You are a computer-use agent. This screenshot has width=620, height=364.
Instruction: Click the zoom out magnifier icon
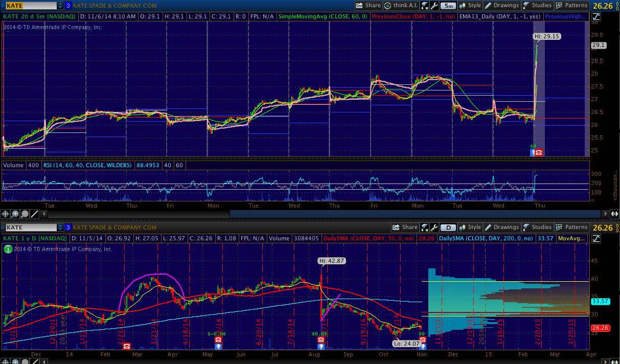(x=25, y=214)
